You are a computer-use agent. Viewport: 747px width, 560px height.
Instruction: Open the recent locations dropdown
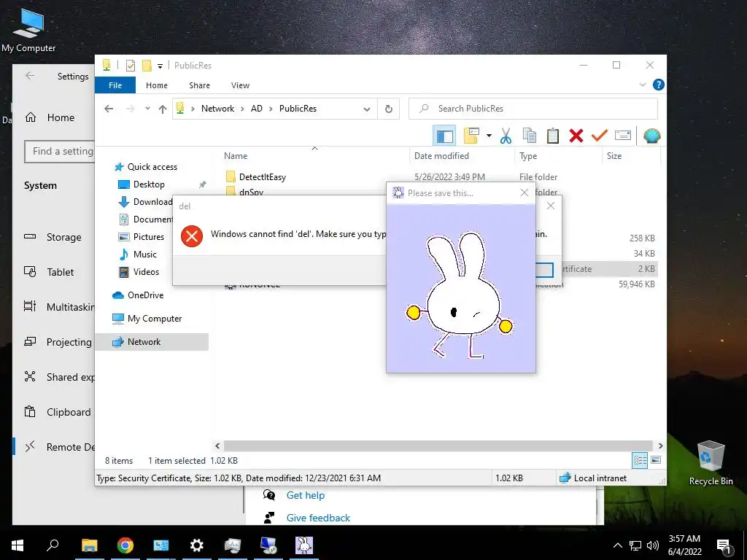(147, 109)
